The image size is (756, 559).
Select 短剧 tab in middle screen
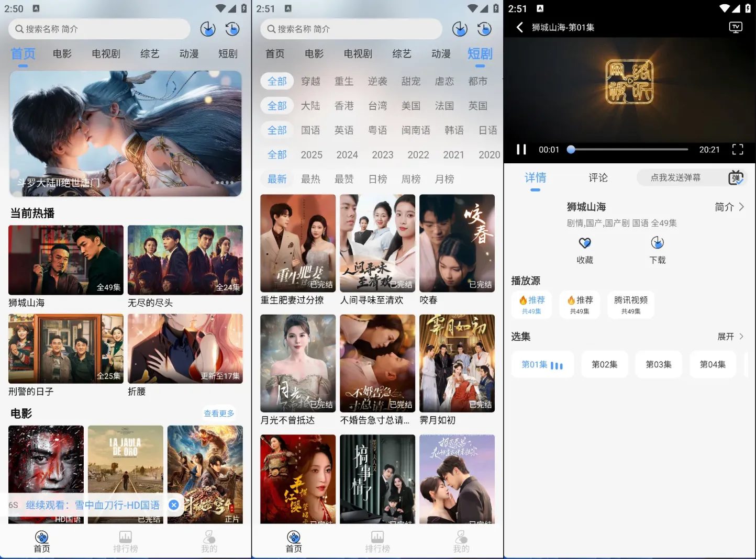coord(480,53)
